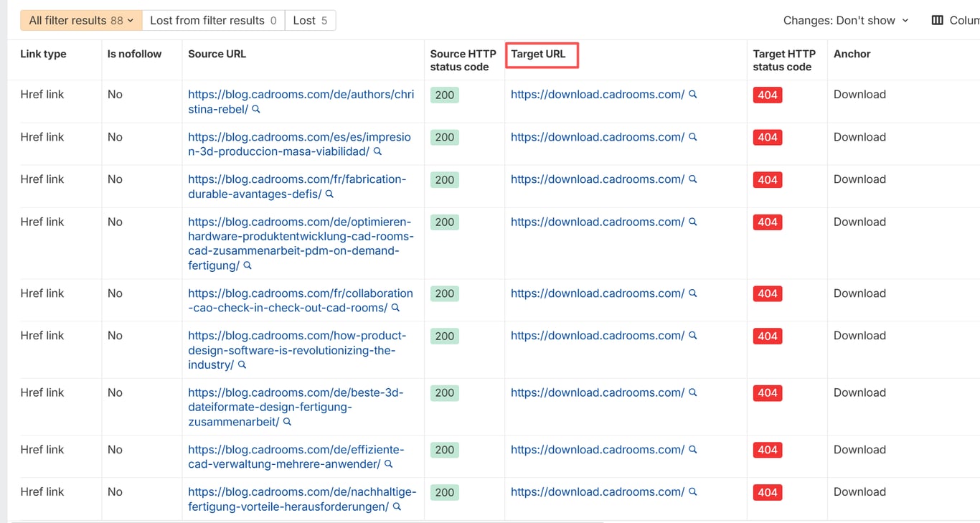Click target URL magnifier in christina-rebel row

coord(693,95)
